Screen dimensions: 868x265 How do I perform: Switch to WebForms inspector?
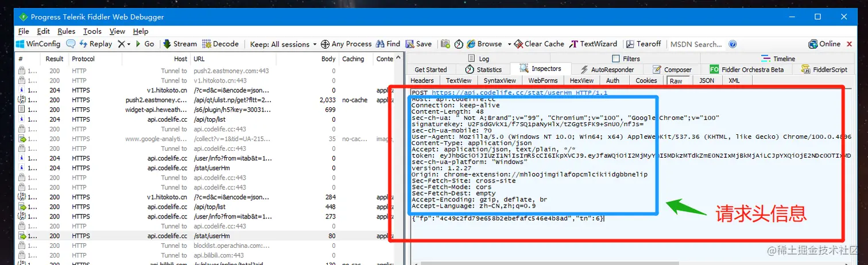tap(542, 80)
